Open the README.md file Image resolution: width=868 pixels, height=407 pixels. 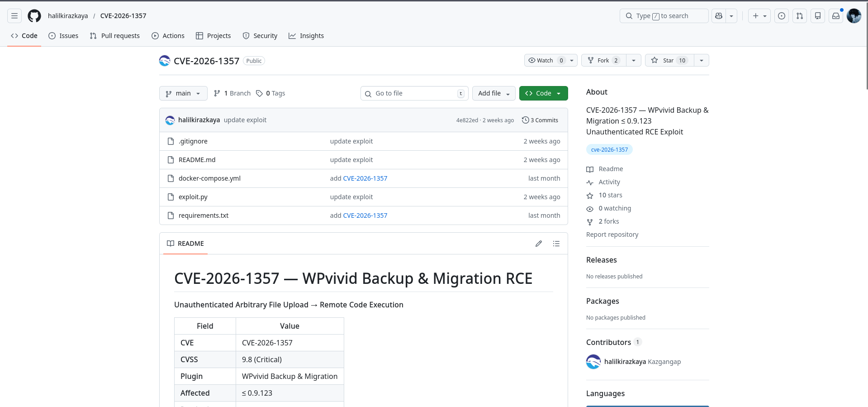click(197, 160)
